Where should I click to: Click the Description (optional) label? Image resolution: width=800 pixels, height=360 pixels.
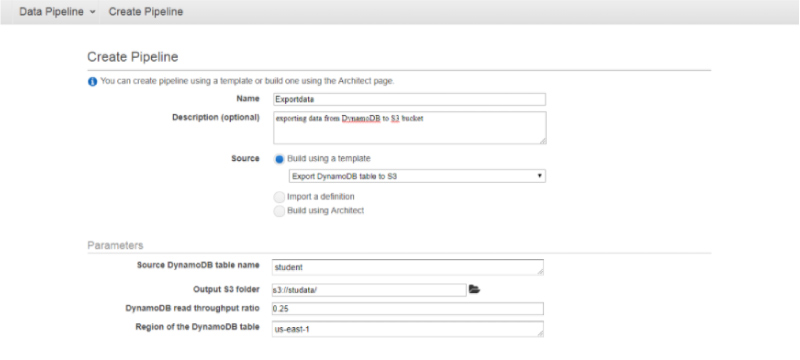[x=216, y=117]
